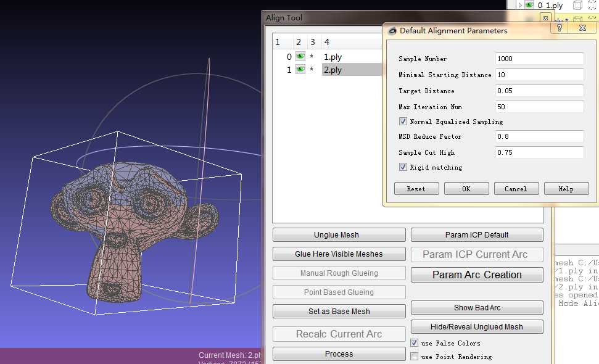Close the Default Alignment Parameters dialog
The image size is (599, 364).
[582, 28]
